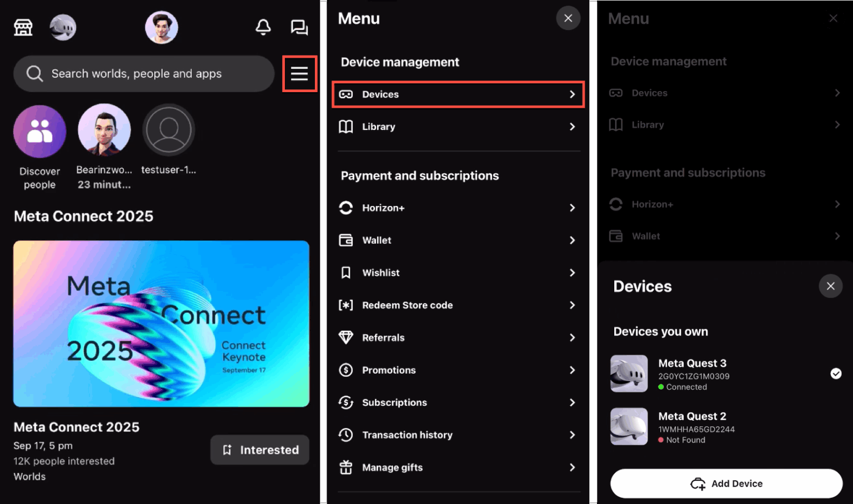Open the Manage gifts icon
The image size is (853, 504).
345,467
